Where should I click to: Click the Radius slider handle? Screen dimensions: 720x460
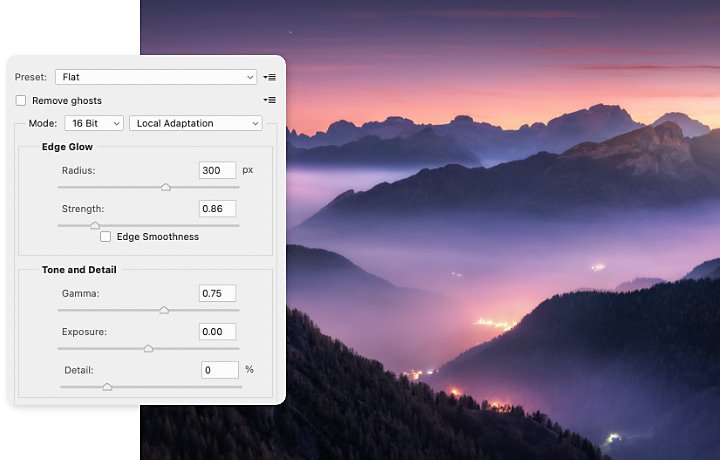(166, 187)
